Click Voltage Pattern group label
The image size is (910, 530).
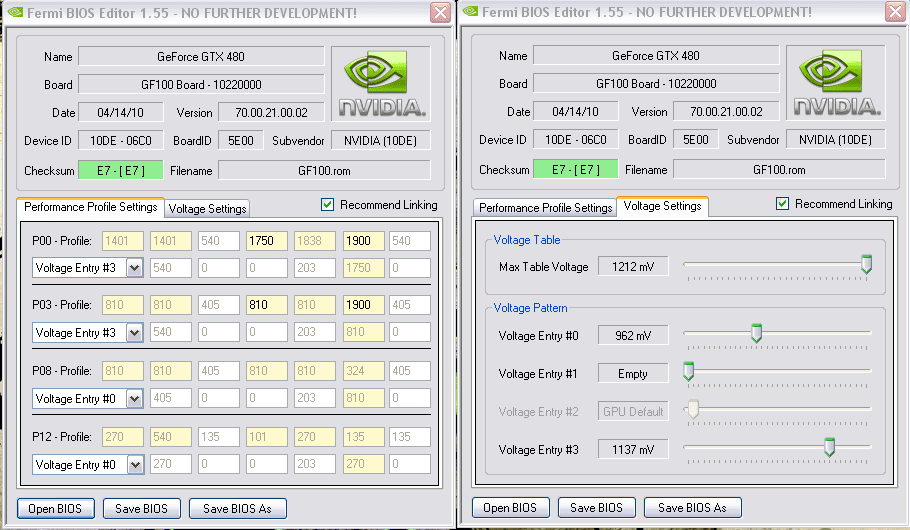pos(530,308)
